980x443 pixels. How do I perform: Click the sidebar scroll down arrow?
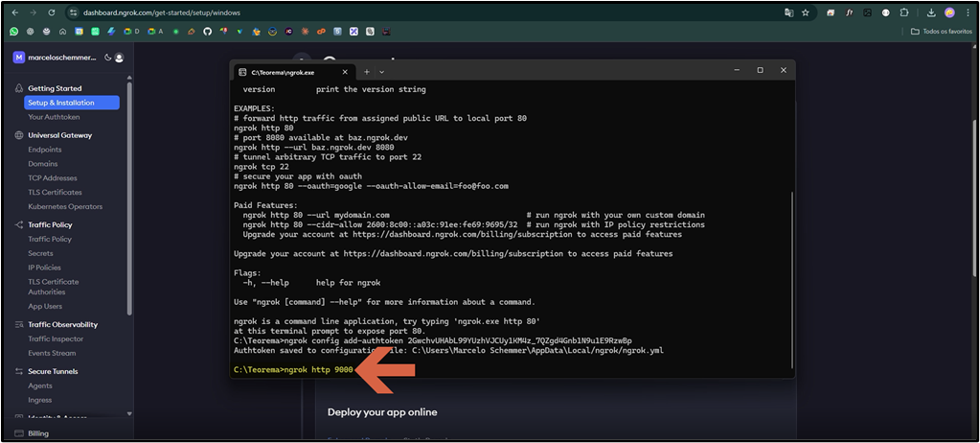pyautogui.click(x=129, y=414)
